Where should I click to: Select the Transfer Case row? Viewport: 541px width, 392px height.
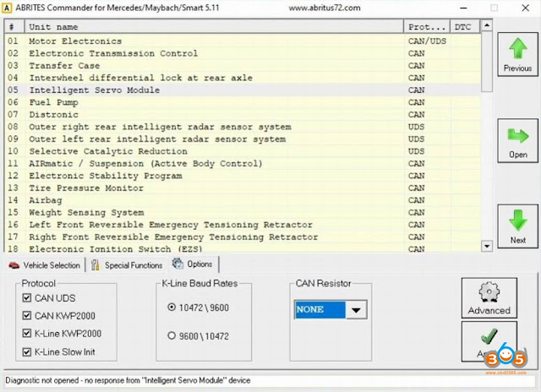243,66
